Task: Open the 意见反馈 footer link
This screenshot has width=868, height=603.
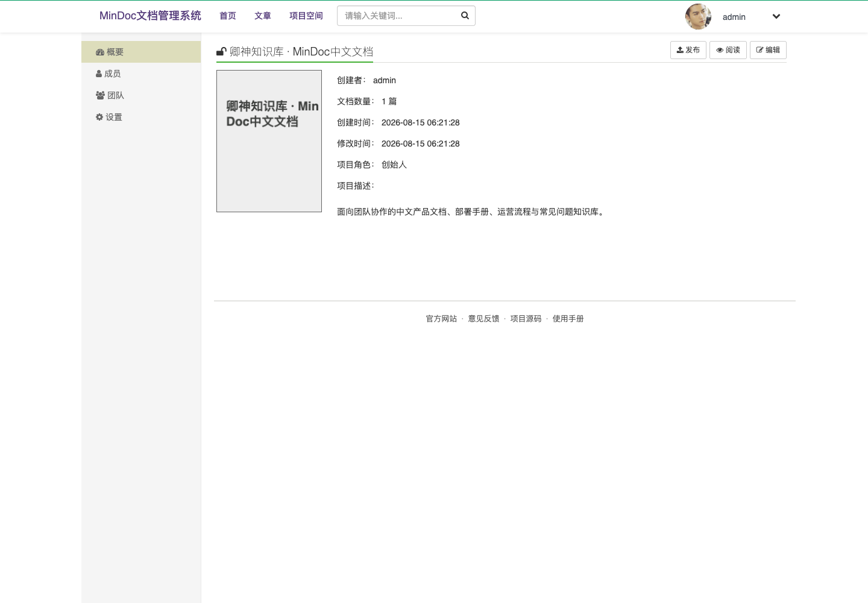Action: 483,318
